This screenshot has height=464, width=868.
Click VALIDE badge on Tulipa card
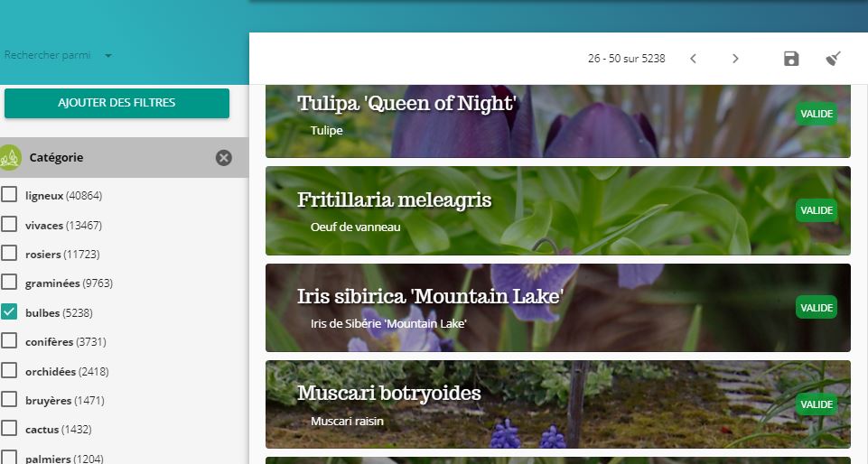click(816, 114)
